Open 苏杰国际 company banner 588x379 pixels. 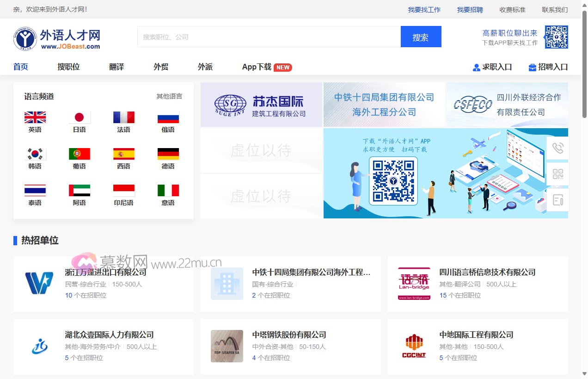click(x=261, y=105)
